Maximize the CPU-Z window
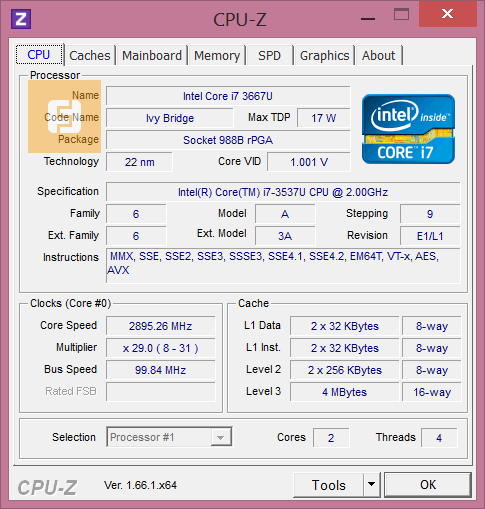Viewport: 485px width, 509px height. 401,15
